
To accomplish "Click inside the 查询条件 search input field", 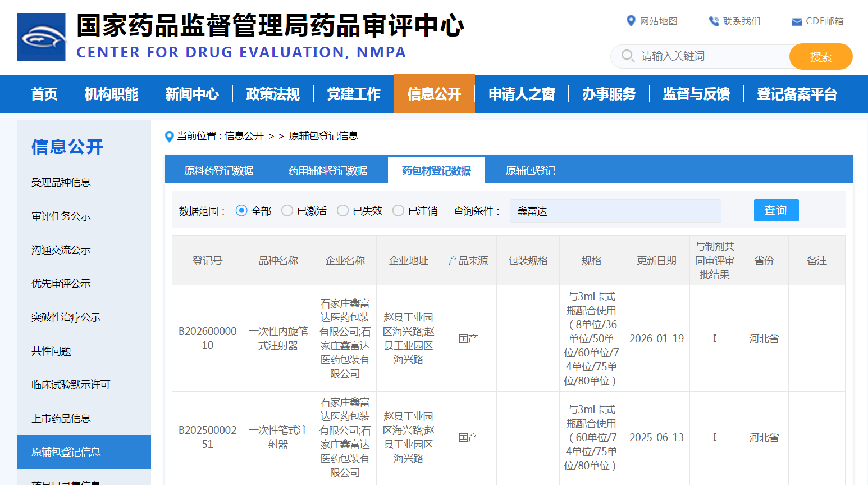I will click(x=615, y=210).
